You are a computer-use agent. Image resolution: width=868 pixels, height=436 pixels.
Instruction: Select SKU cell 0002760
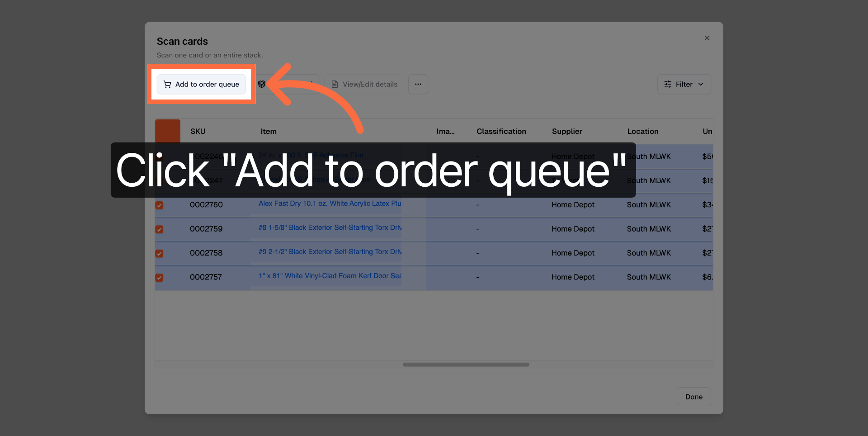206,204
